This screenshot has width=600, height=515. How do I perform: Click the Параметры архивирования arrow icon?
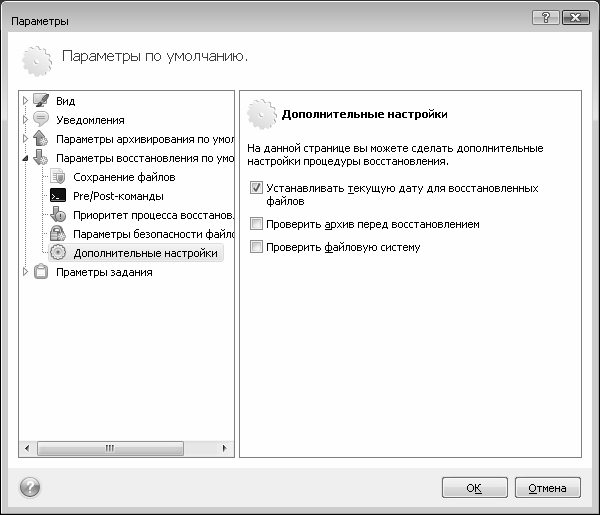pyautogui.click(x=41, y=139)
